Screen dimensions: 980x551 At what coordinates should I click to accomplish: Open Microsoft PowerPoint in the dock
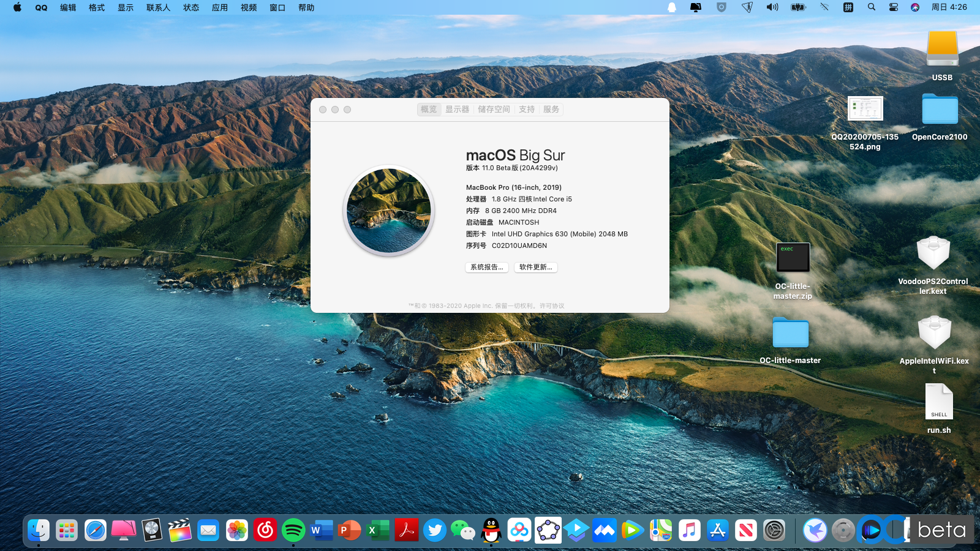click(x=350, y=530)
